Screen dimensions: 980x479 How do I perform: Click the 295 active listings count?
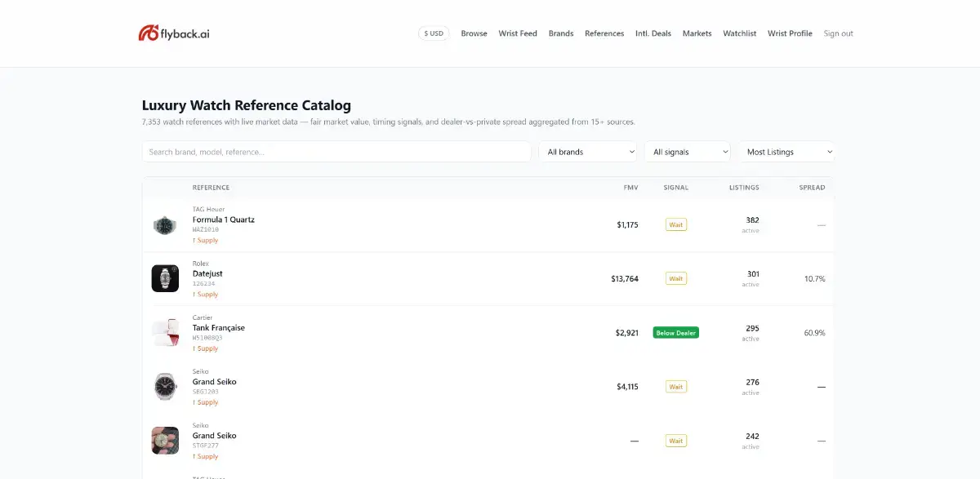[x=752, y=328]
